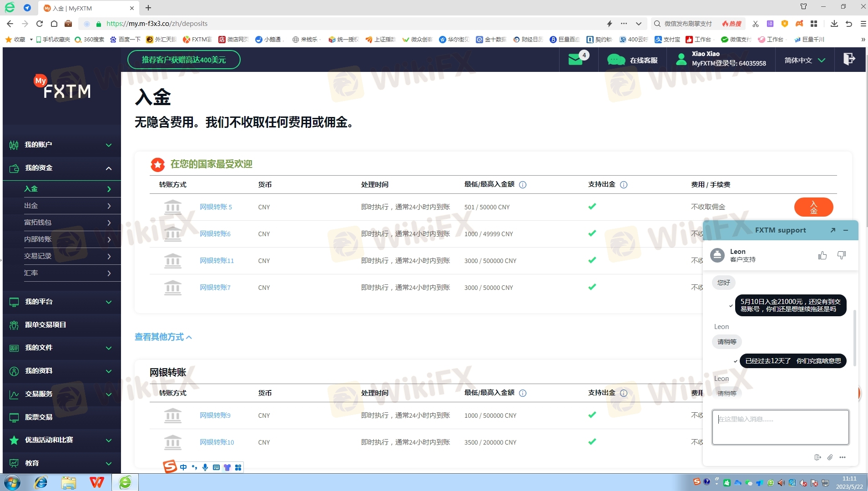Expand 我的账户 sidebar section
Screen dimensions: 868x491
[x=62, y=145]
